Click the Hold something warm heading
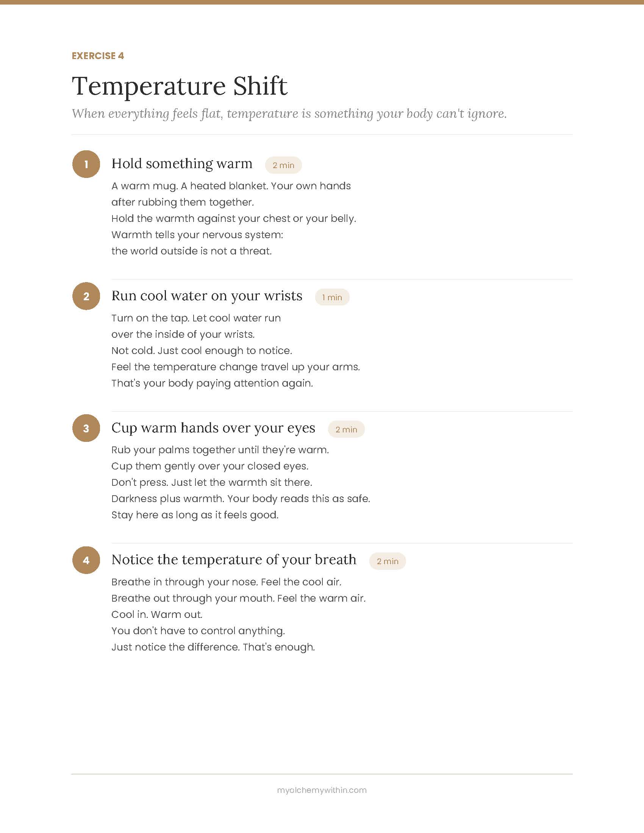Viewport: 644px width, 833px height. pyautogui.click(x=181, y=164)
